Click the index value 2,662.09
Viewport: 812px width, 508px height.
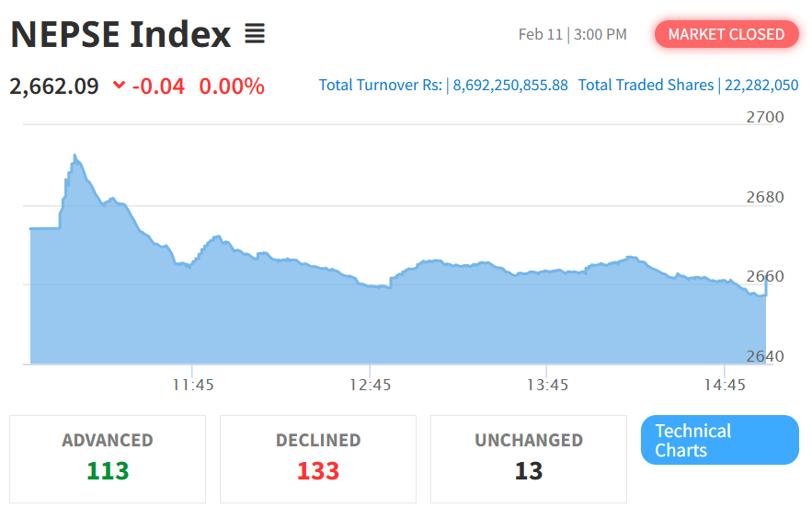[x=54, y=87]
